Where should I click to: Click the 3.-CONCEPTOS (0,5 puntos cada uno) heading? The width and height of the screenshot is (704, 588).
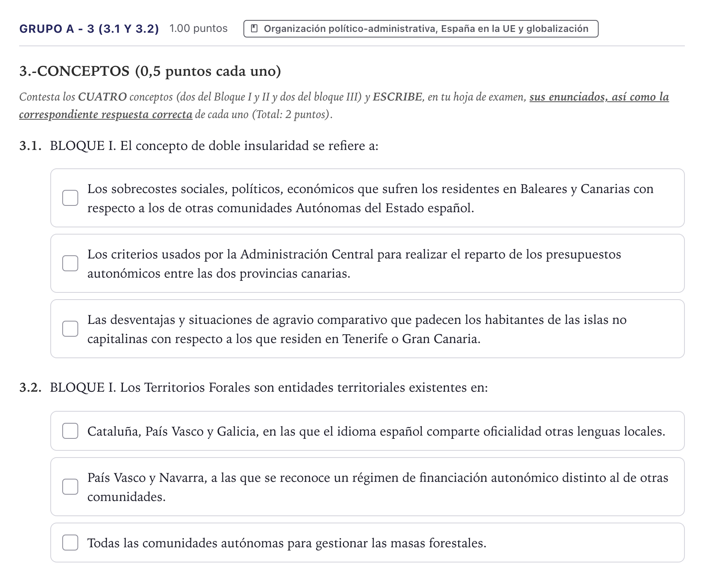pyautogui.click(x=150, y=71)
